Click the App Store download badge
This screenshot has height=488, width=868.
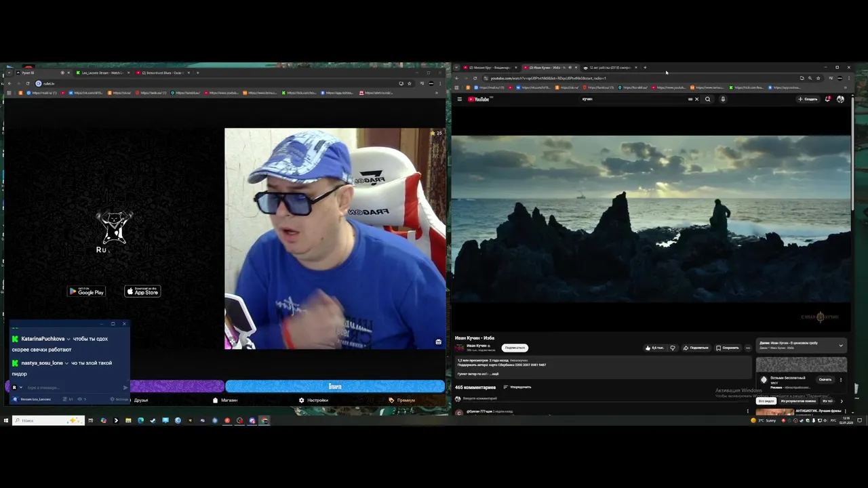pos(142,291)
